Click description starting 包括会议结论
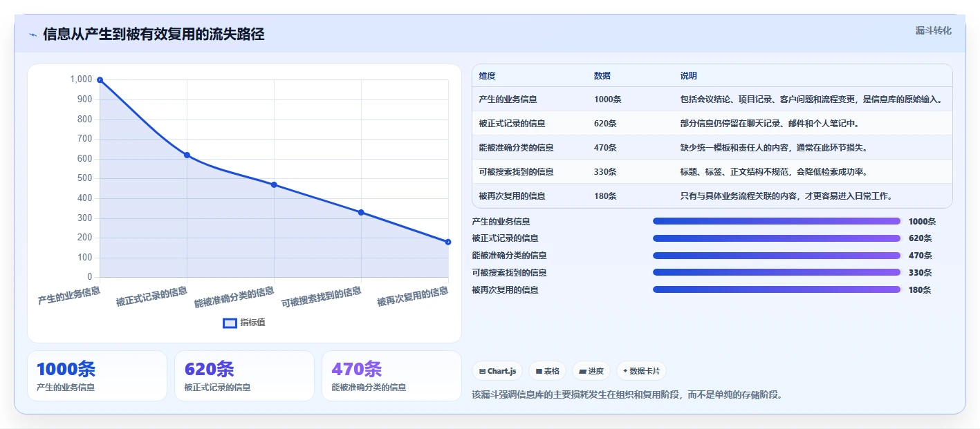 [811, 99]
